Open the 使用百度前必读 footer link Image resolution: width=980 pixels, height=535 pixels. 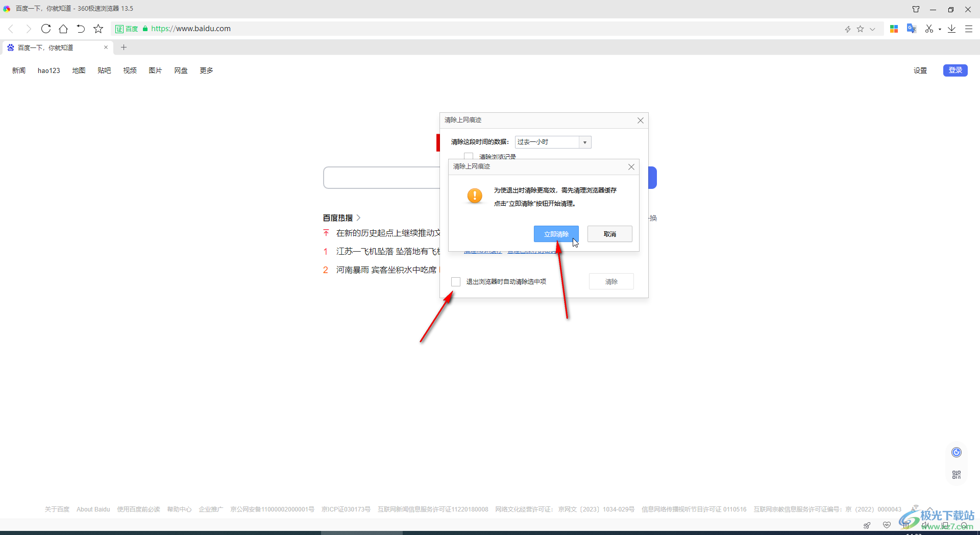[138, 509]
